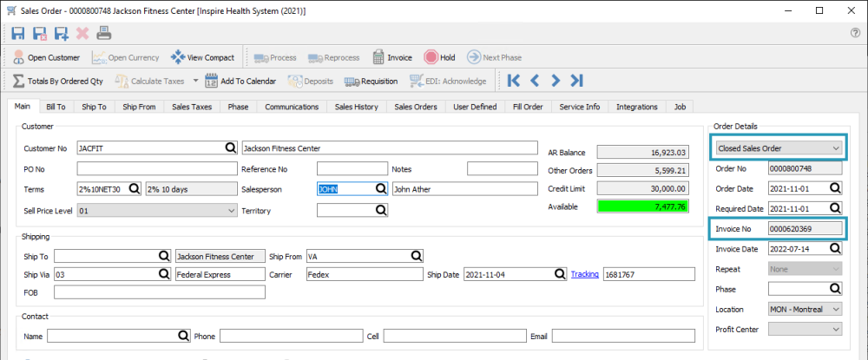The width and height of the screenshot is (868, 360).
Task: Click into the PO No field
Action: (x=156, y=168)
